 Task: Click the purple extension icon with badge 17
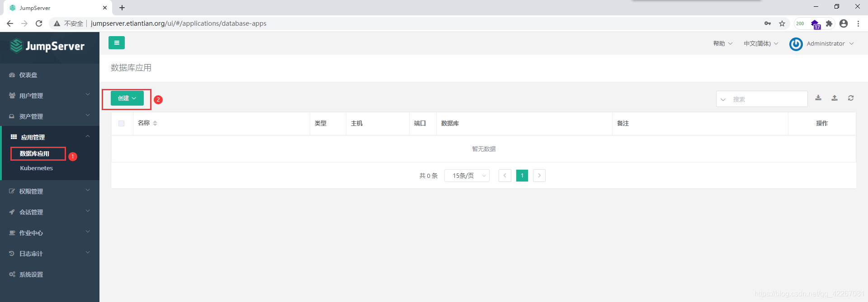click(815, 24)
